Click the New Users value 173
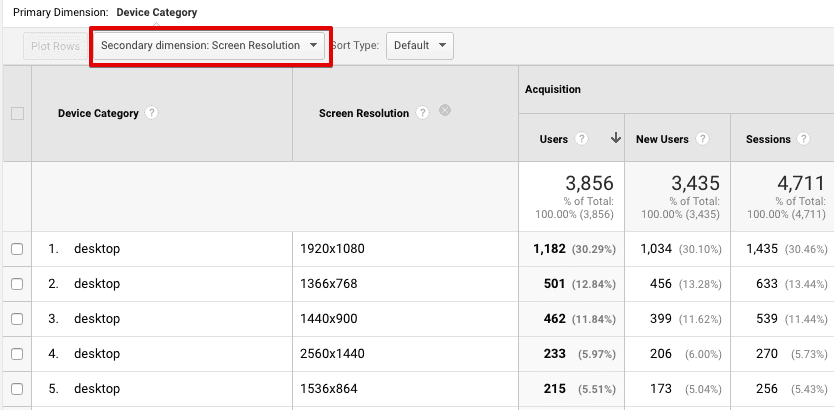Image resolution: width=834 pixels, height=410 pixels. (x=661, y=389)
